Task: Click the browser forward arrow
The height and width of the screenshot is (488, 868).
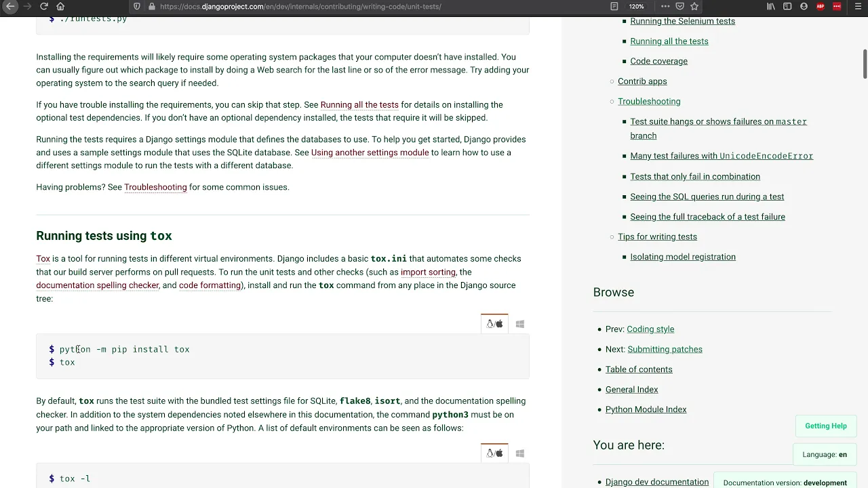Action: click(x=26, y=6)
